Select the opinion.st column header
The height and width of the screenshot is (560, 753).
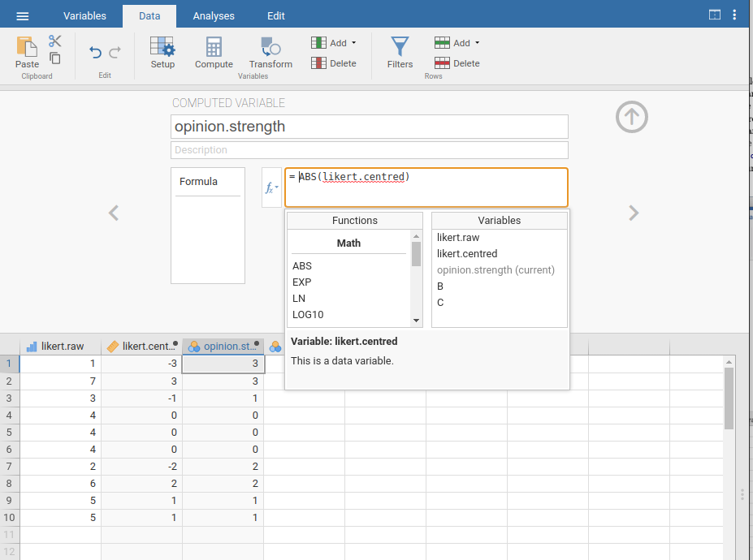pyautogui.click(x=223, y=347)
